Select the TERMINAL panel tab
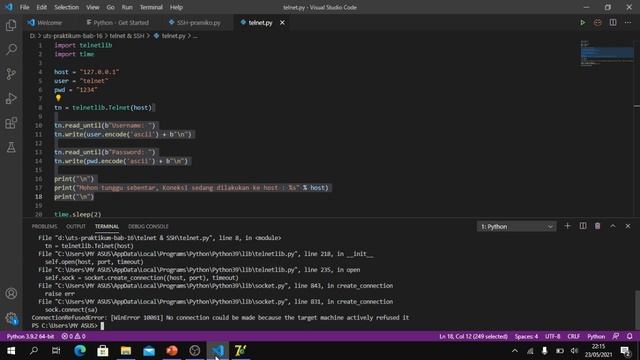 107,227
